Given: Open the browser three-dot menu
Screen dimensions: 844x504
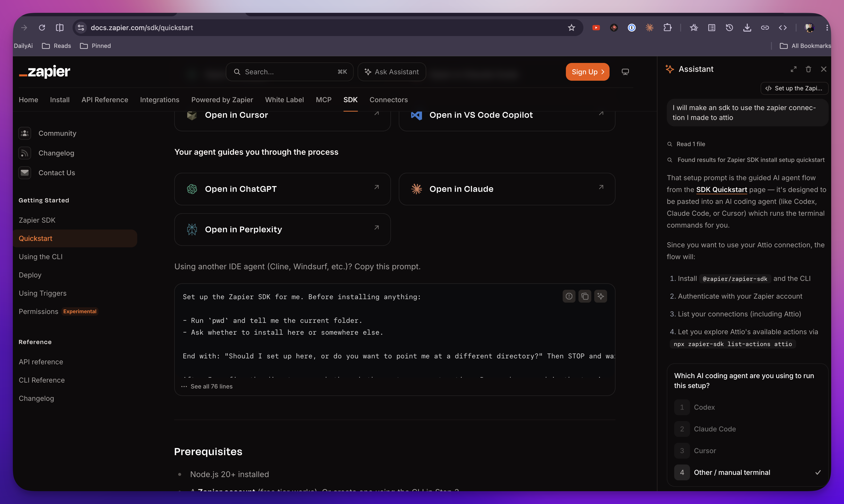Looking at the screenshot, I should tap(827, 27).
